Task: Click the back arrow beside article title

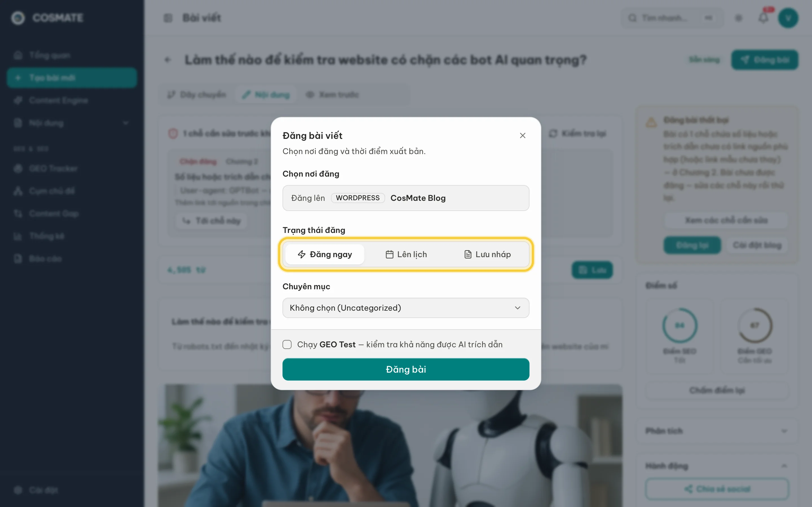Action: pos(168,60)
